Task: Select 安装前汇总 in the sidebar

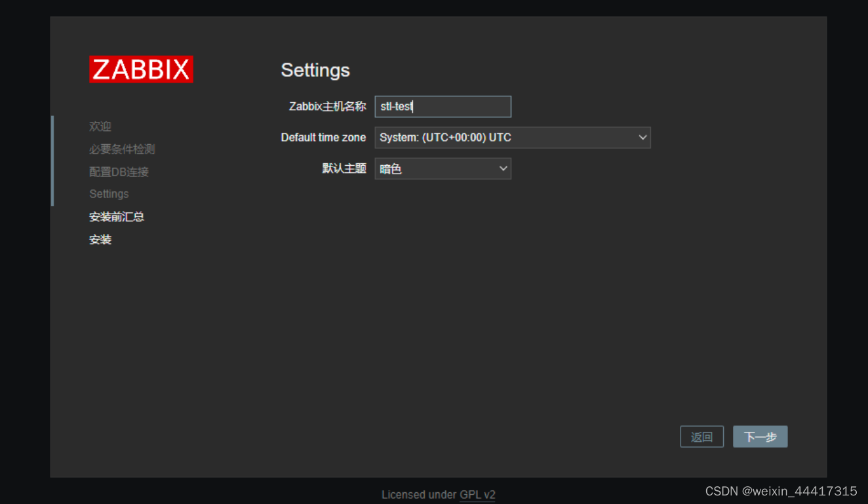Action: coord(117,216)
